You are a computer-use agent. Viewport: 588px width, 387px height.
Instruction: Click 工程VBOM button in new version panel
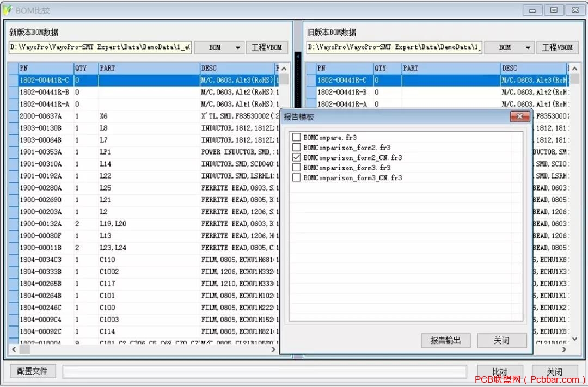pyautogui.click(x=267, y=47)
